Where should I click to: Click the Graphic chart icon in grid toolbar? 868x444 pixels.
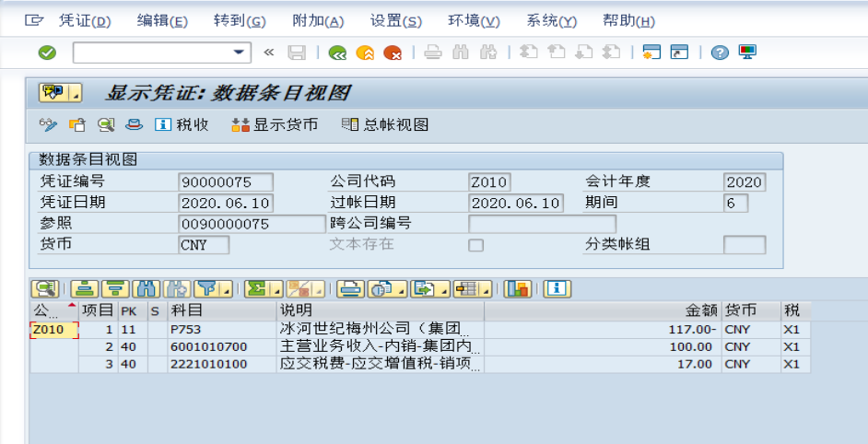[518, 289]
